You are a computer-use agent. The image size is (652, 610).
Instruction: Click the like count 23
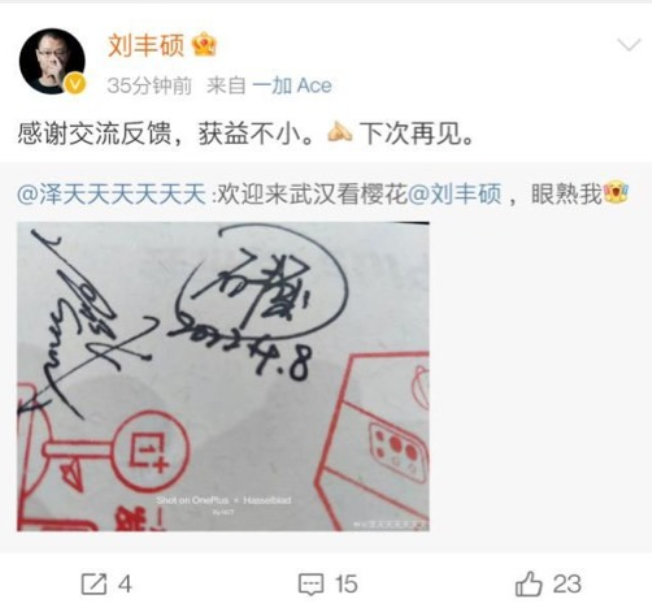click(x=567, y=584)
